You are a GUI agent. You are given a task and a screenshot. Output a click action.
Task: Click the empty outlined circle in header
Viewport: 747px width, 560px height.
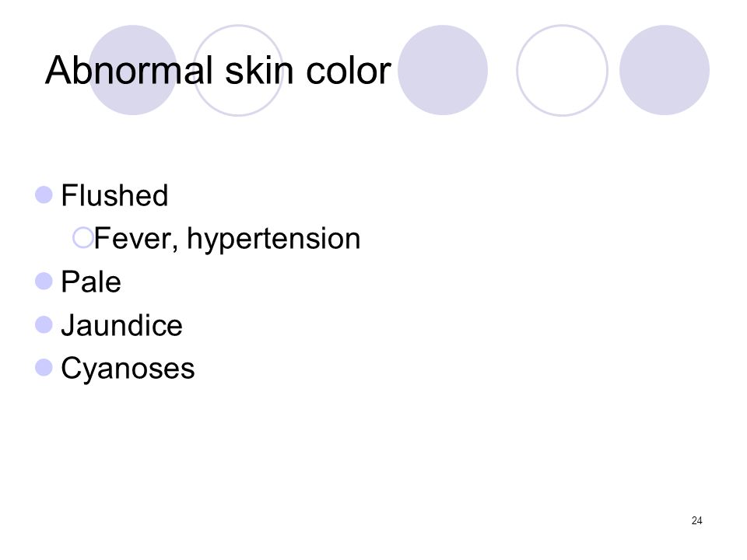pos(562,70)
